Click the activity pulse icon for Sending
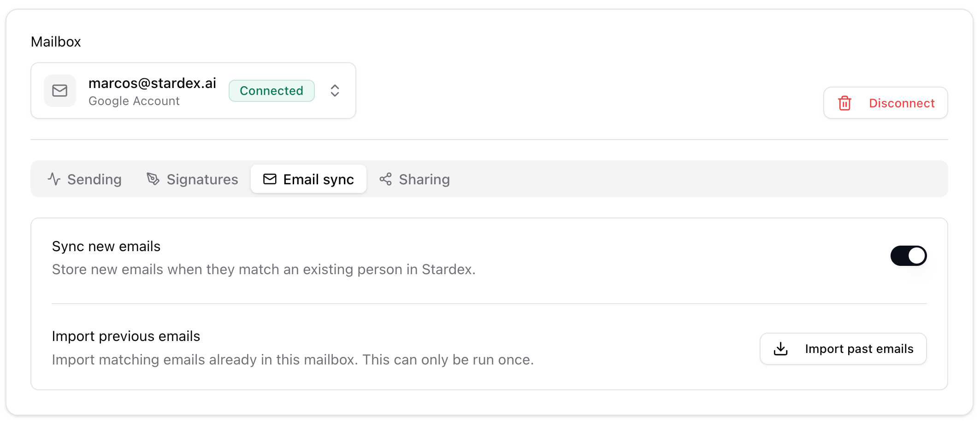Viewport: 980px width, 423px height. tap(54, 179)
